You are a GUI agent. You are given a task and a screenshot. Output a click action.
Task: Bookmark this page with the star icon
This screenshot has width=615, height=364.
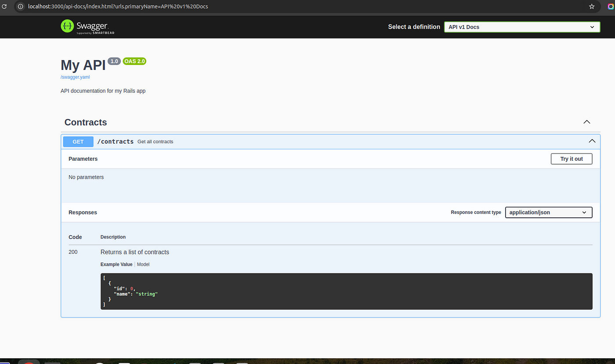(592, 7)
